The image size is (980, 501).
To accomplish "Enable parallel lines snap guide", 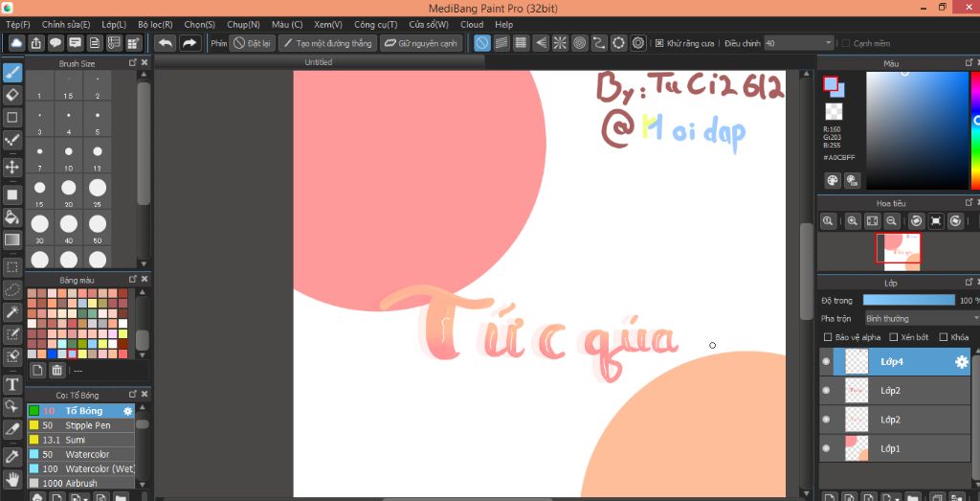I will pos(501,43).
